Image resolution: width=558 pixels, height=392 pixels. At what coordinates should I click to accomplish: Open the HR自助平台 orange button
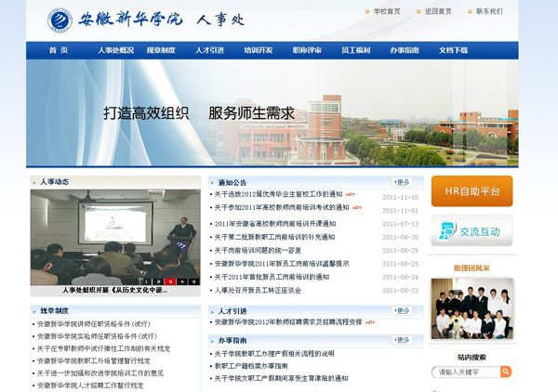[472, 191]
